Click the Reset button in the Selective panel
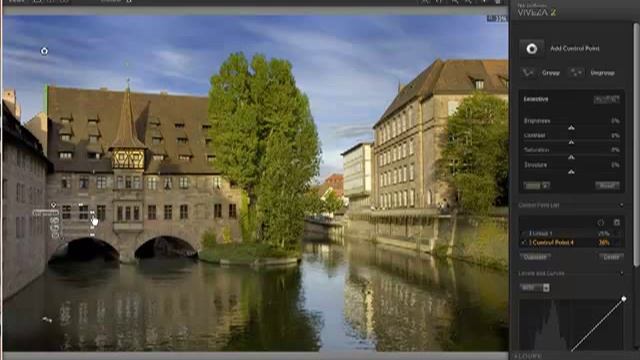 click(607, 186)
